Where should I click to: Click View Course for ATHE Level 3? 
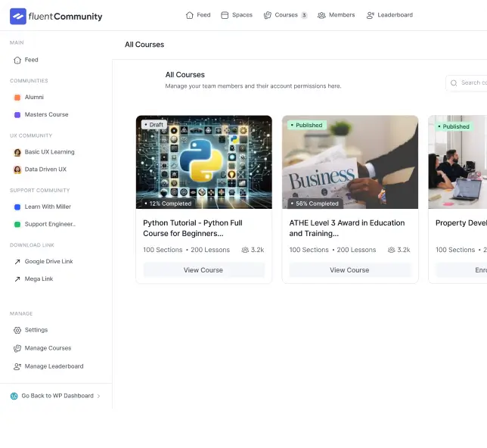coord(350,270)
